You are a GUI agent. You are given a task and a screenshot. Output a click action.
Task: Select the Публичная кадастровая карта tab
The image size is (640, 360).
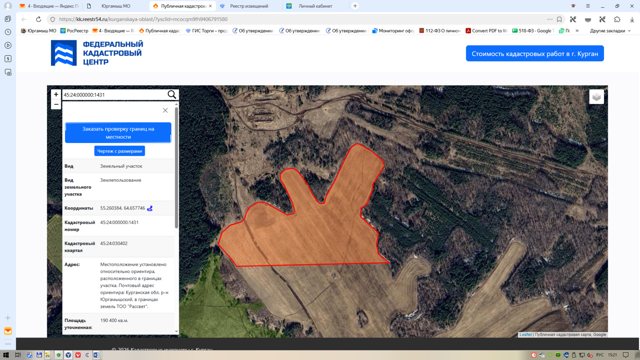coord(182,6)
